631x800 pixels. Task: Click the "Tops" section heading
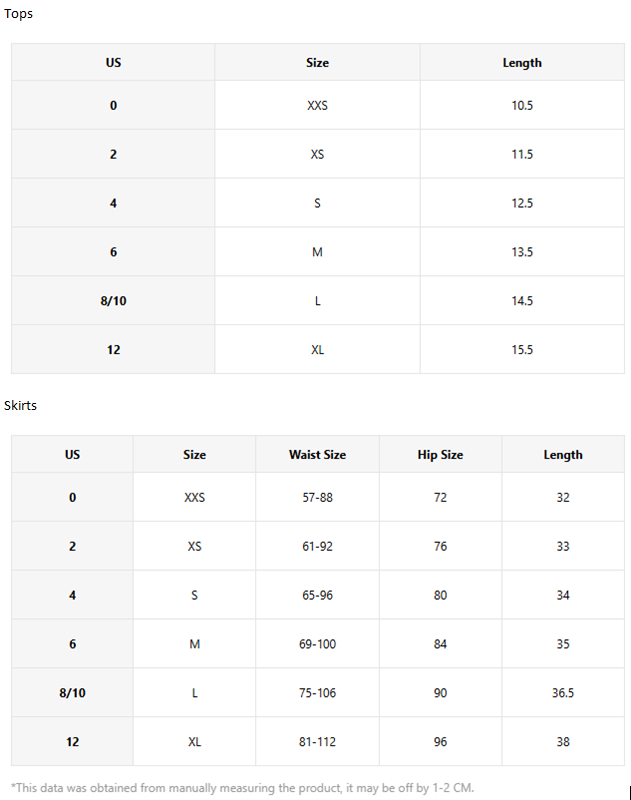click(19, 14)
